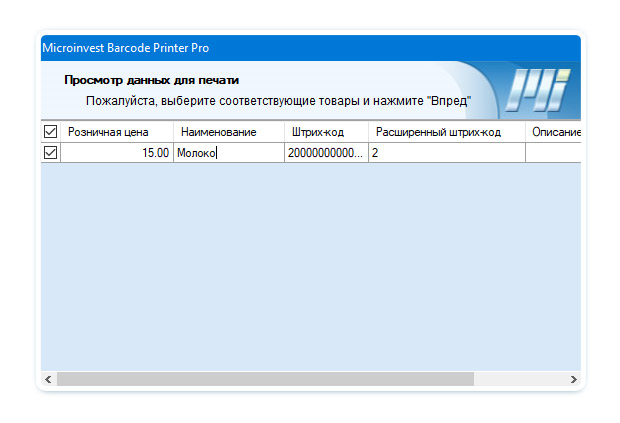Click the horizontal scrollbar thumb

pos(264,380)
